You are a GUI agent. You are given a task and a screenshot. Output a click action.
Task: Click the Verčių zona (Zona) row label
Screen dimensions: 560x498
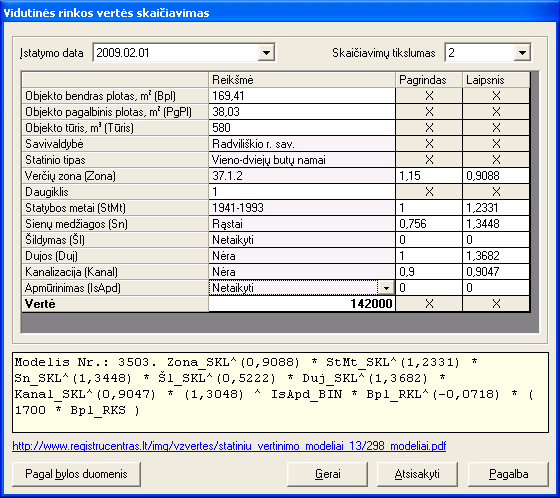click(115, 176)
